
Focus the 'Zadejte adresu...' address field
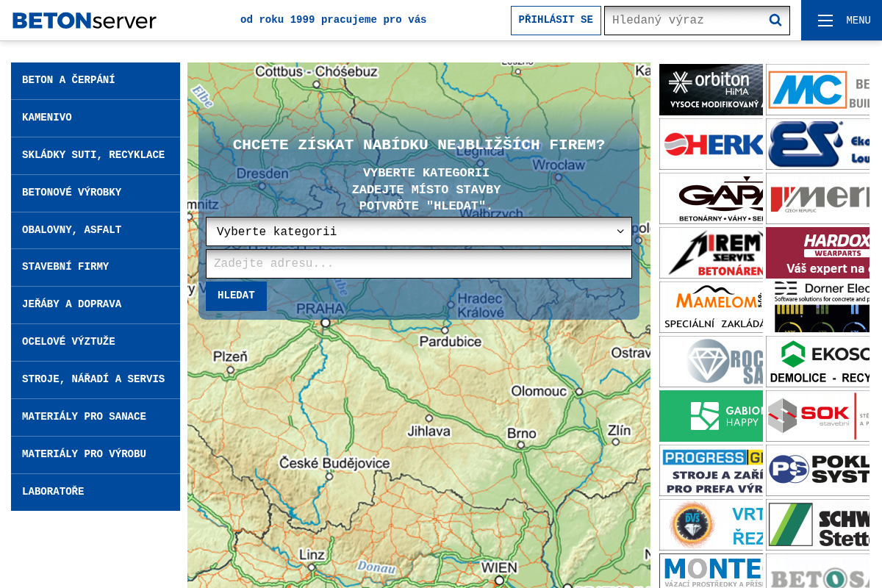[x=419, y=264]
